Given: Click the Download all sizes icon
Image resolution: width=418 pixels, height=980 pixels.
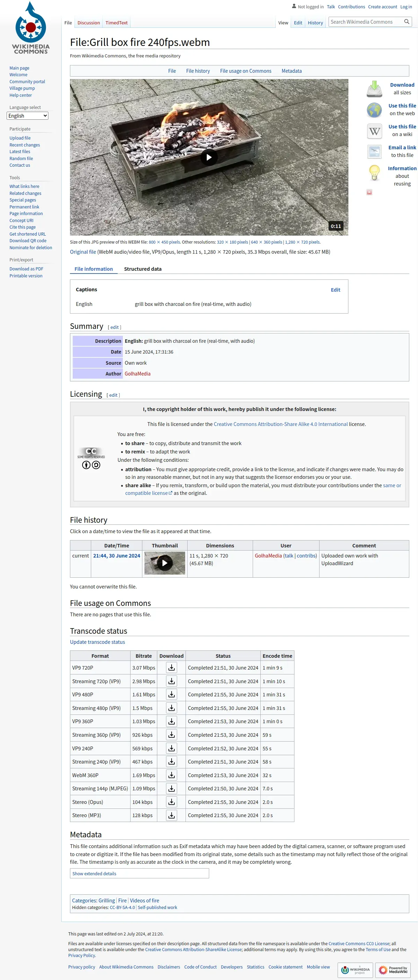Looking at the screenshot, I should (x=374, y=89).
